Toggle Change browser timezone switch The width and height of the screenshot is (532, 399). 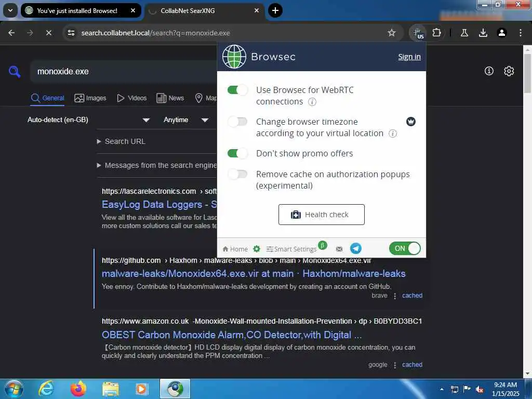point(237,122)
